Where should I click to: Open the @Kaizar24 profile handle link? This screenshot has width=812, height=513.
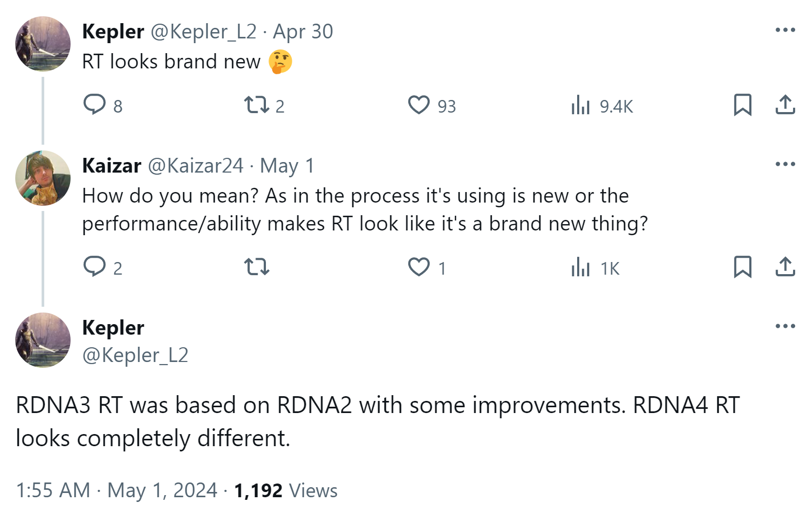point(195,166)
